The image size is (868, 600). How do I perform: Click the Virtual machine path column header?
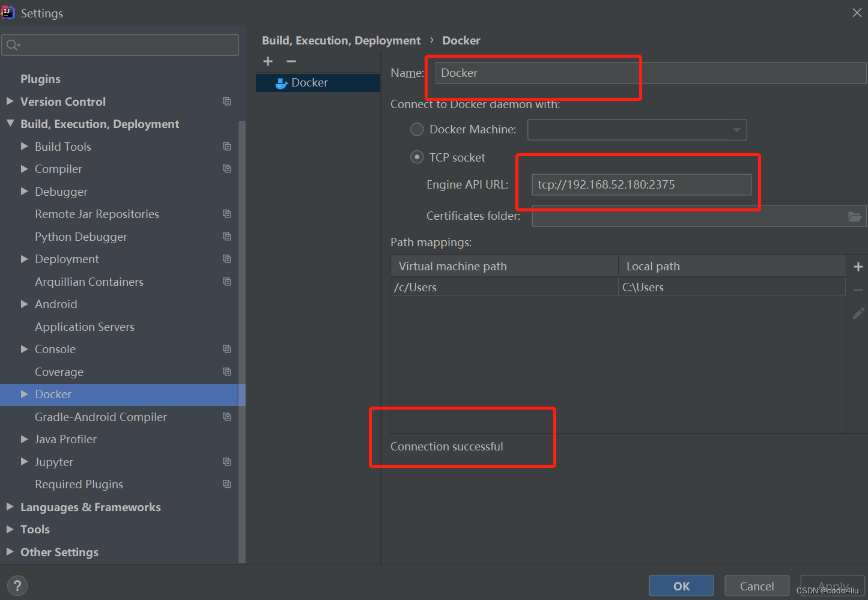[x=505, y=266]
